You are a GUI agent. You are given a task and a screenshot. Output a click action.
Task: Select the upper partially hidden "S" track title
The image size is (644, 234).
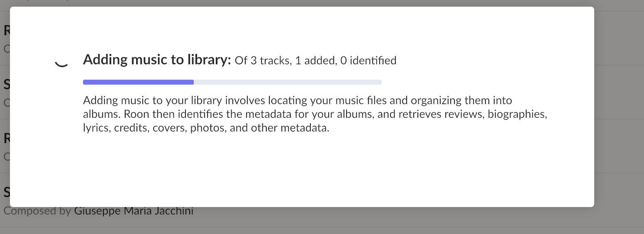tap(6, 85)
